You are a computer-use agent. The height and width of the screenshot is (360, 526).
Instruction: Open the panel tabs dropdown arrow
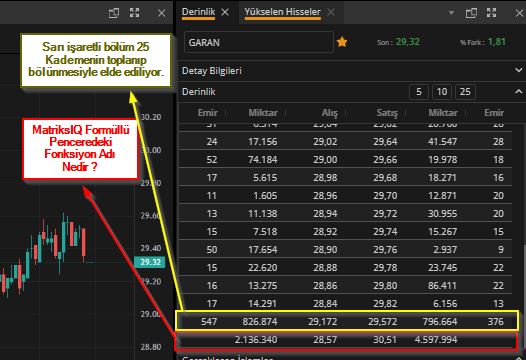click(x=451, y=13)
